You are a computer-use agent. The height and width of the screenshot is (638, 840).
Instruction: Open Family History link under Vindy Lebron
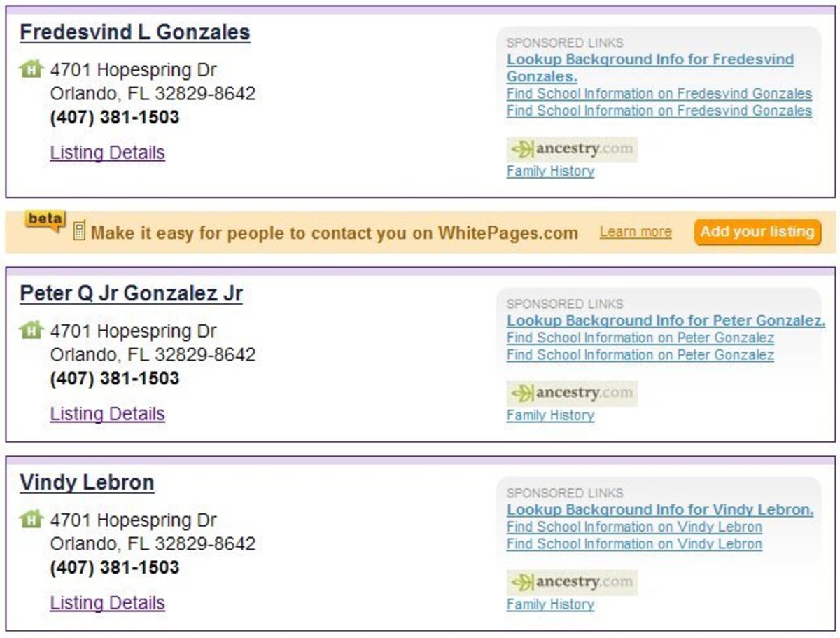550,604
